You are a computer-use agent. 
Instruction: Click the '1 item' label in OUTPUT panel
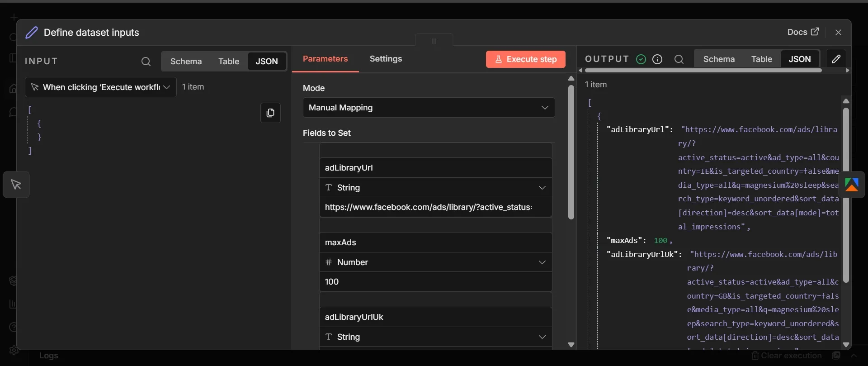pyautogui.click(x=596, y=85)
